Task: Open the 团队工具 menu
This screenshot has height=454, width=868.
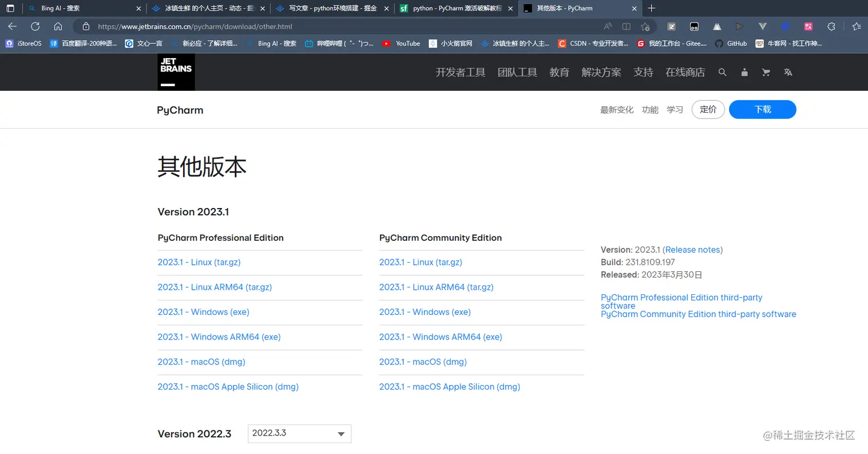Action: coord(517,72)
